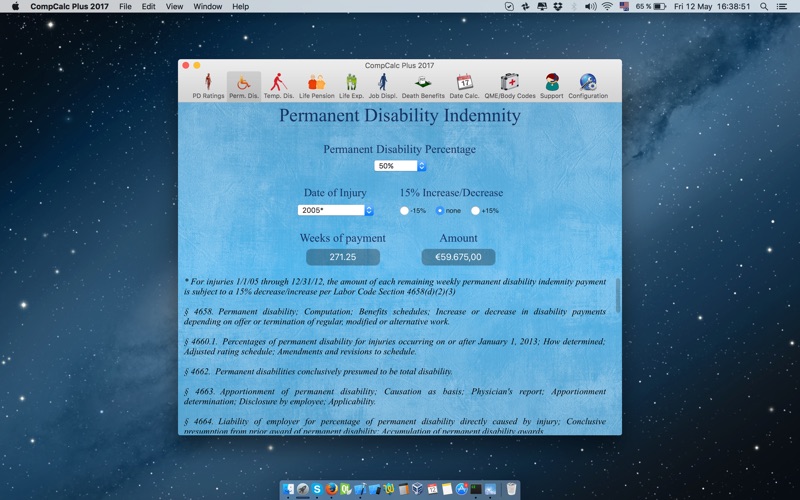Screen dimensions: 800x500
Task: Click the § 4664 Liability of employer paragraph
Action: (395, 426)
